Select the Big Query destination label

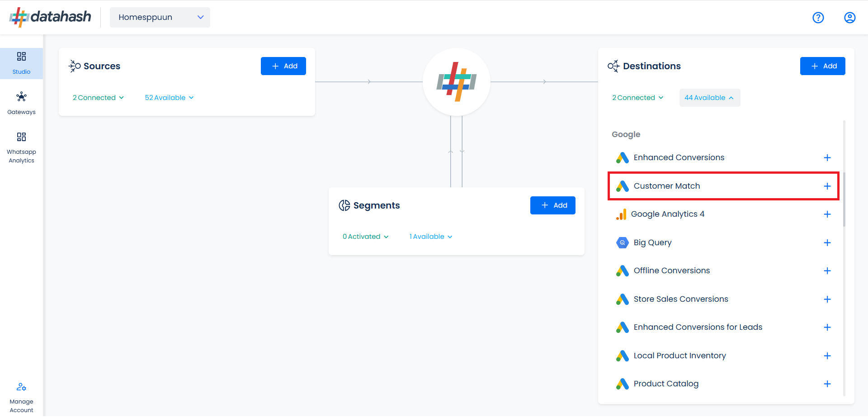point(653,242)
